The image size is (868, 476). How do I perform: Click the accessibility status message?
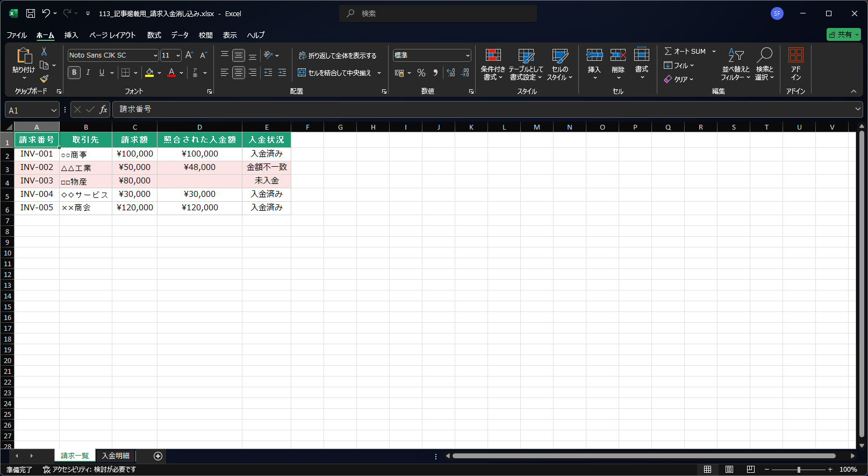[x=89, y=470]
